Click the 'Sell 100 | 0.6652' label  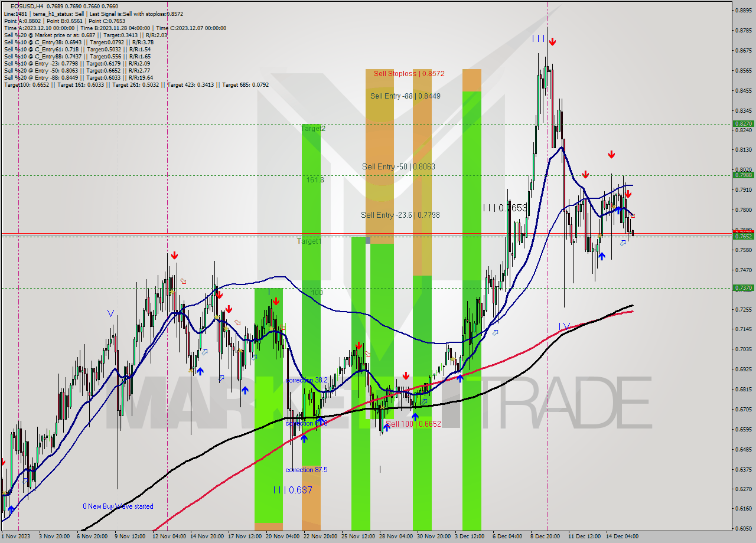click(x=413, y=424)
